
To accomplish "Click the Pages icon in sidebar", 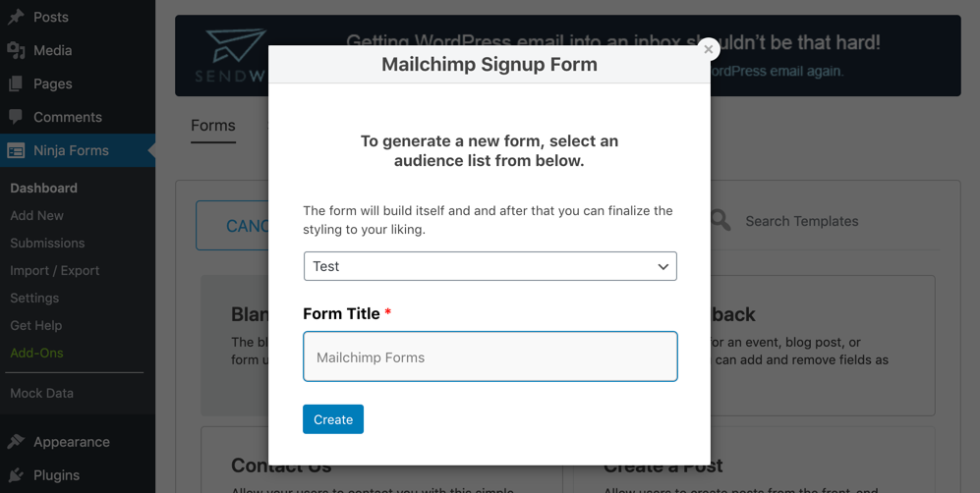I will (x=16, y=83).
